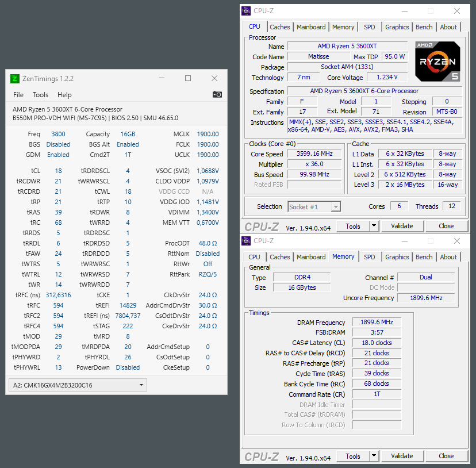Click the Max TDP 95.0 W field

click(394, 56)
